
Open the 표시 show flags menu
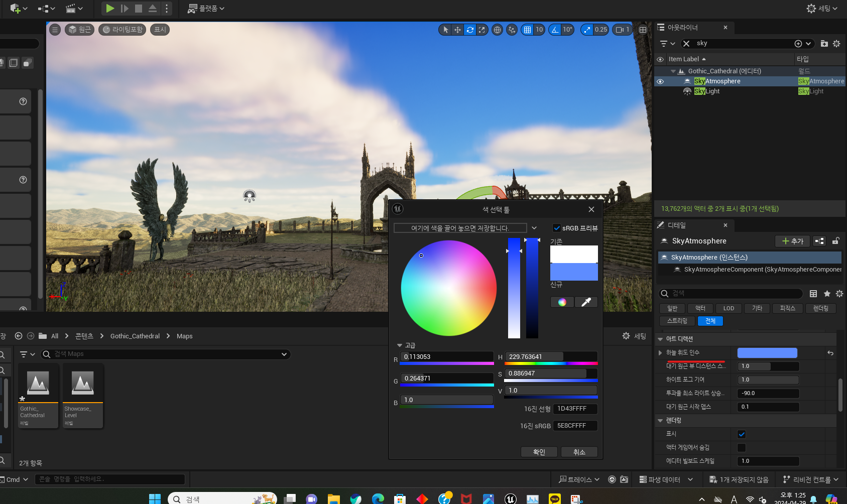[x=160, y=30]
